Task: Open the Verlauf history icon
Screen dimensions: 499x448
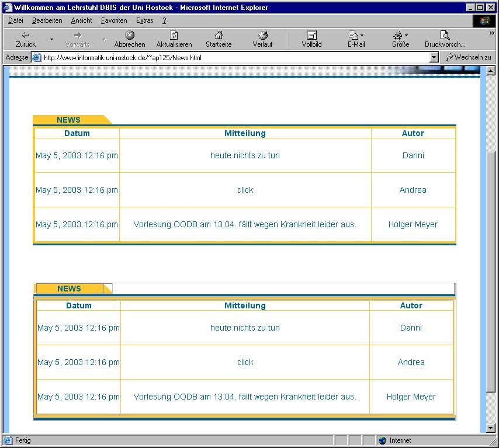Action: pos(262,36)
